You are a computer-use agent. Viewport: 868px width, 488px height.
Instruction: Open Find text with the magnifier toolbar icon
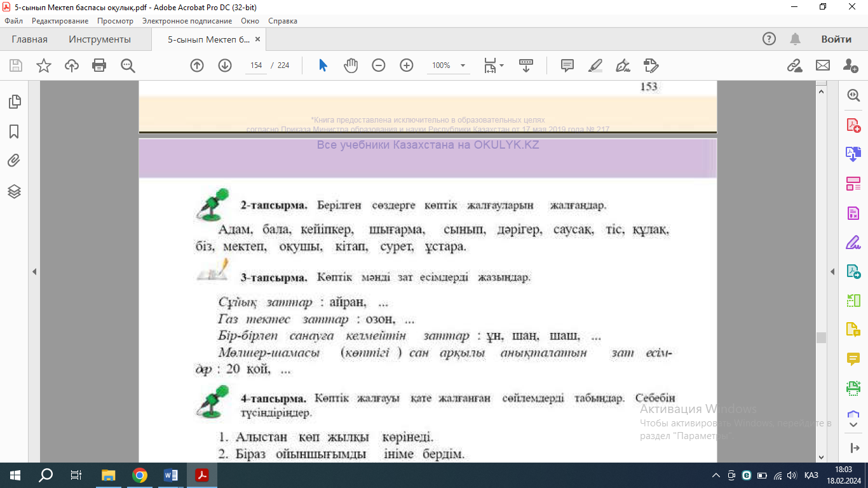click(x=128, y=65)
